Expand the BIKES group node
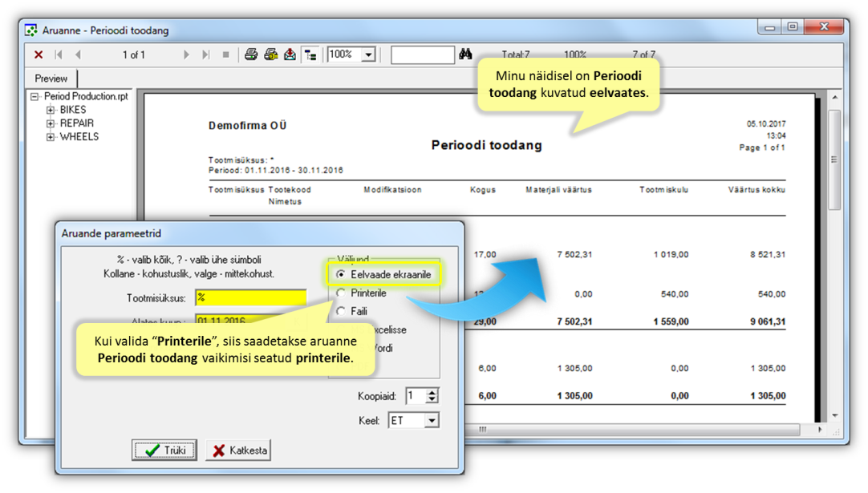 (x=51, y=110)
